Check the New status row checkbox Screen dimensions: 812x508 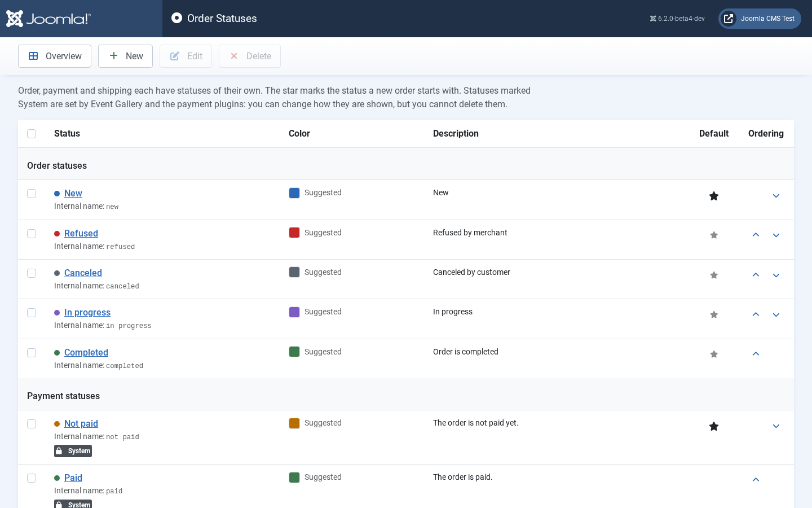point(32,194)
